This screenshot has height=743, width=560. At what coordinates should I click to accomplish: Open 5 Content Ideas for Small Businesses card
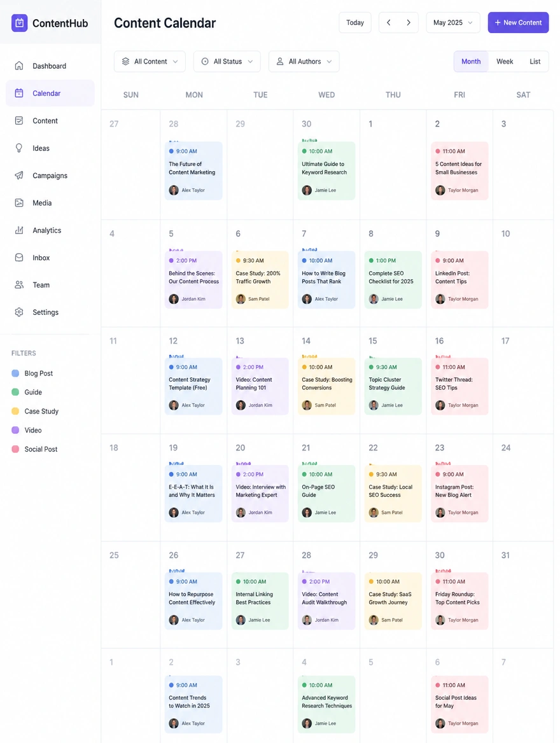pyautogui.click(x=459, y=170)
